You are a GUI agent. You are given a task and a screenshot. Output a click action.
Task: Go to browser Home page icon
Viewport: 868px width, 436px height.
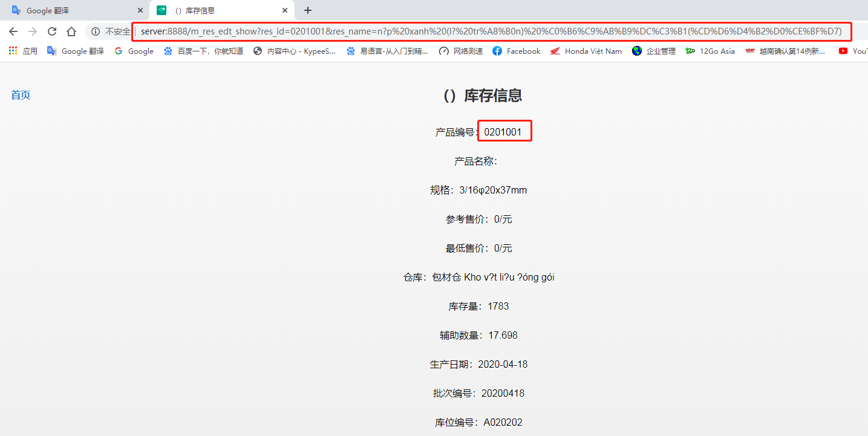point(71,31)
